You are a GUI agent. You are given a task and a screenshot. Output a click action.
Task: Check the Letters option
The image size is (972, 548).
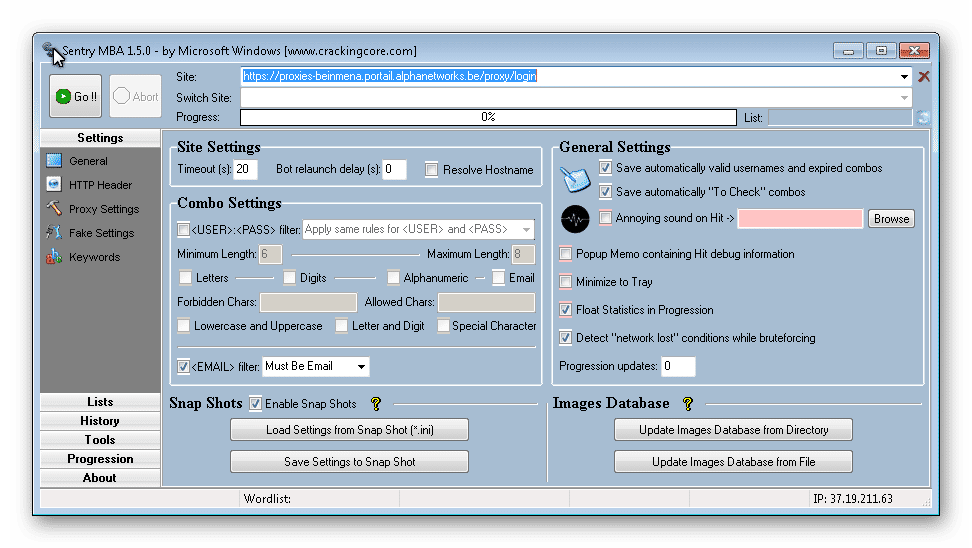click(x=185, y=278)
